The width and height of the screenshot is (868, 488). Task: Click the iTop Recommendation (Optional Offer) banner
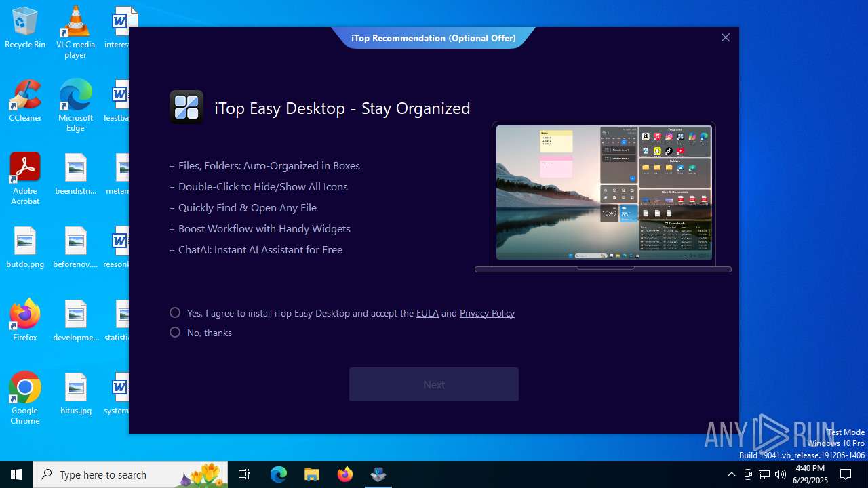point(433,38)
